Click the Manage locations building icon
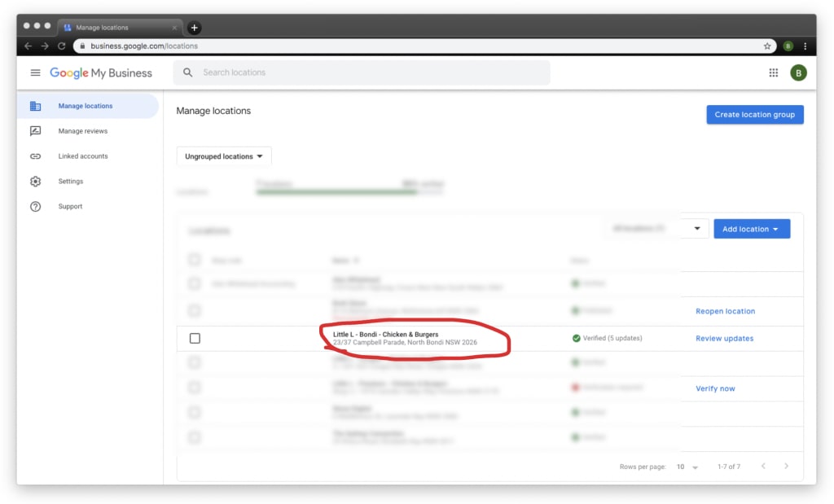 pyautogui.click(x=35, y=106)
